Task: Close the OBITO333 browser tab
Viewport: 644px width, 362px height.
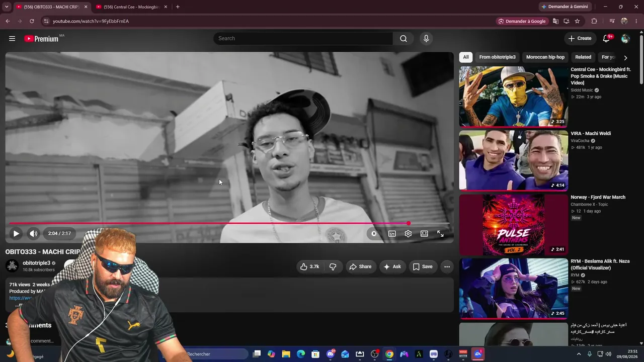Action: 86,7
